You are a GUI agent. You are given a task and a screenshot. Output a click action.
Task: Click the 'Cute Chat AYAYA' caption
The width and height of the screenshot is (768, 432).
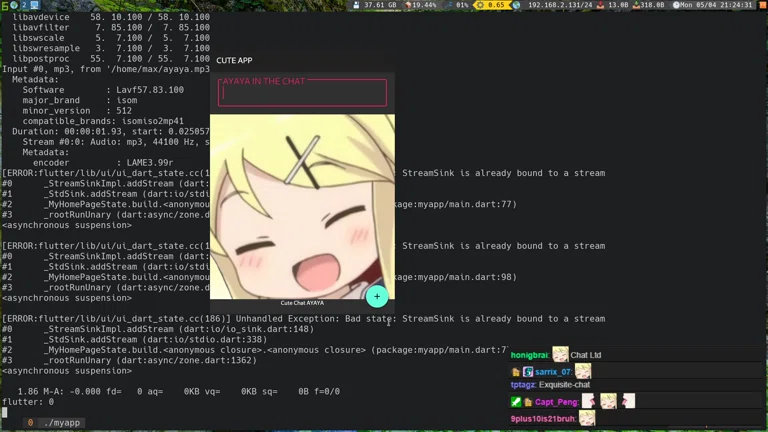pyautogui.click(x=302, y=303)
